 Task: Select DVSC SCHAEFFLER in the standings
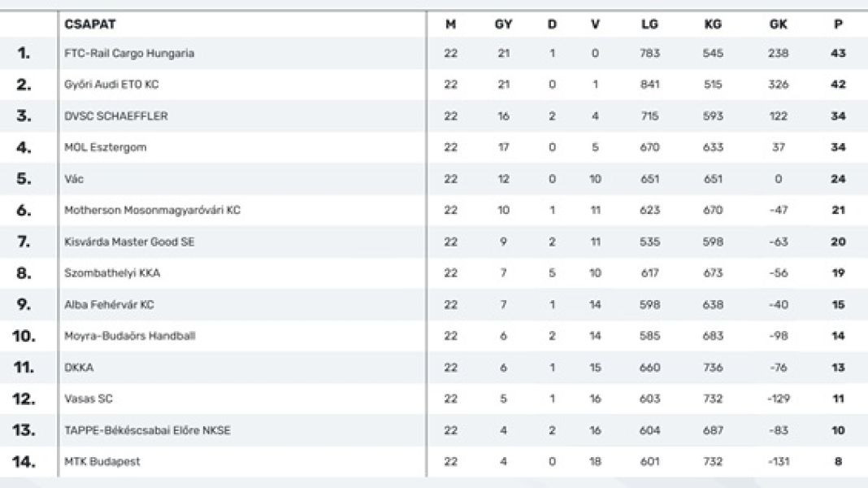pyautogui.click(x=116, y=116)
